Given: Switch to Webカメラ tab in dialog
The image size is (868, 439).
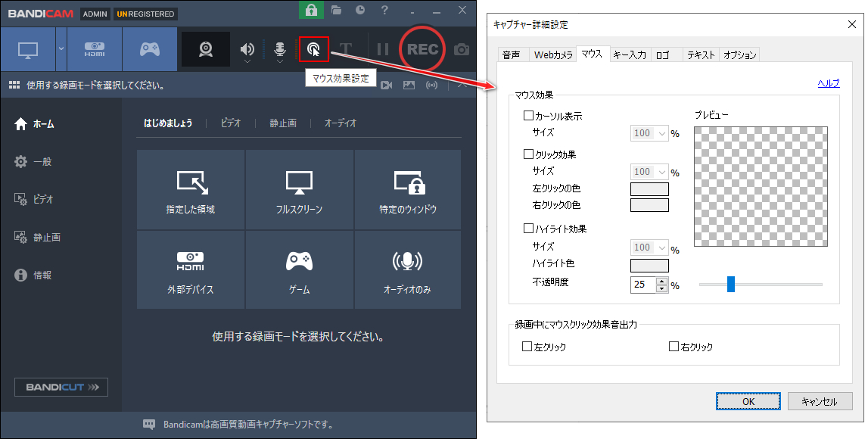Looking at the screenshot, I should 553,54.
